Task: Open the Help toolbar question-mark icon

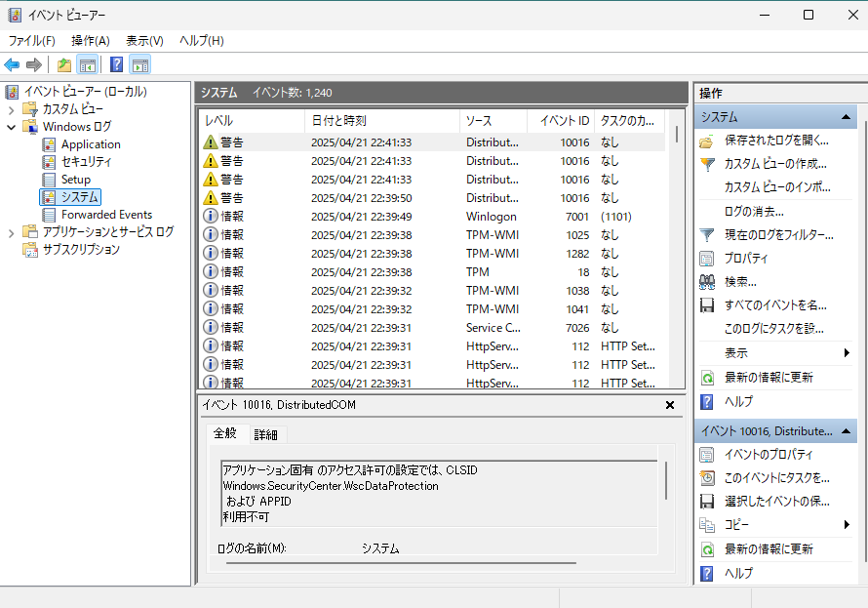Action: 116,64
